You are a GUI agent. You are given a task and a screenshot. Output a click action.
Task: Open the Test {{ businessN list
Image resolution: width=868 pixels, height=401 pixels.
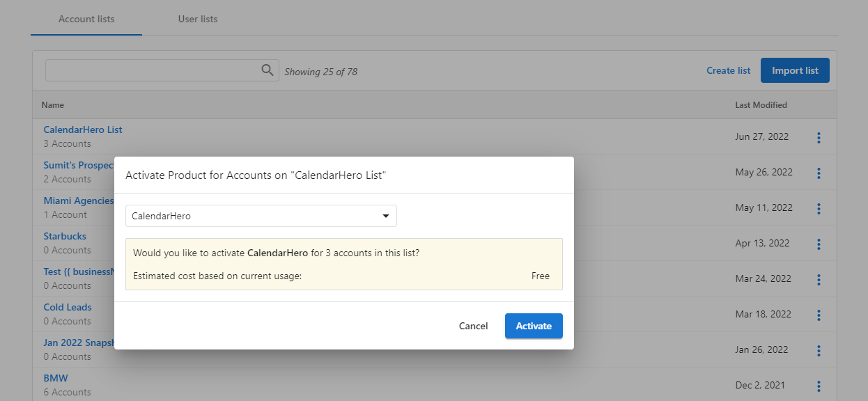pos(79,272)
